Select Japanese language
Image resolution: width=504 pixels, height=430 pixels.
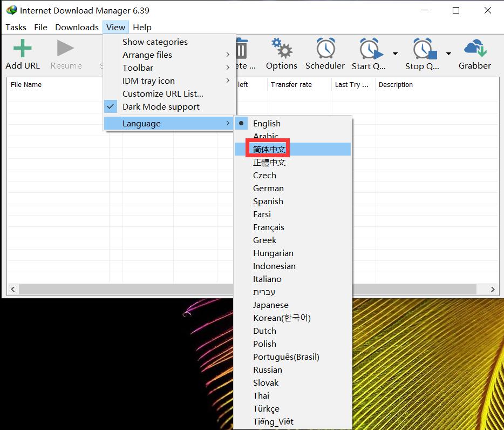[x=292, y=305]
